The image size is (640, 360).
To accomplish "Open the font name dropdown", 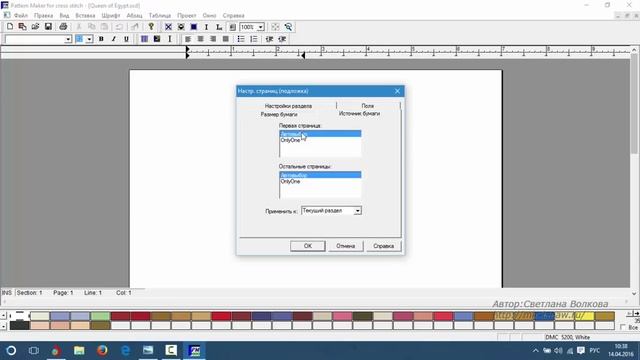I will click(68, 39).
